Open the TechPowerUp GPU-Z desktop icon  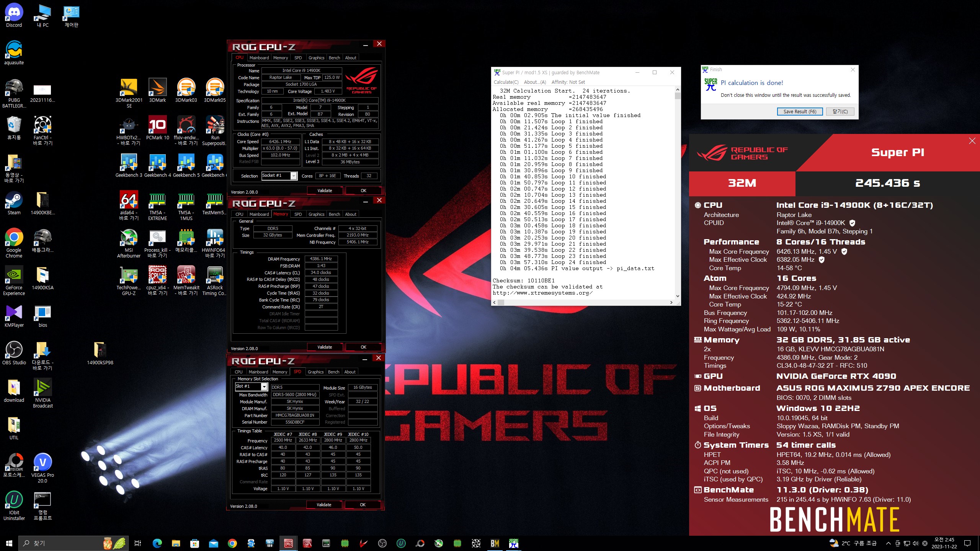129,280
